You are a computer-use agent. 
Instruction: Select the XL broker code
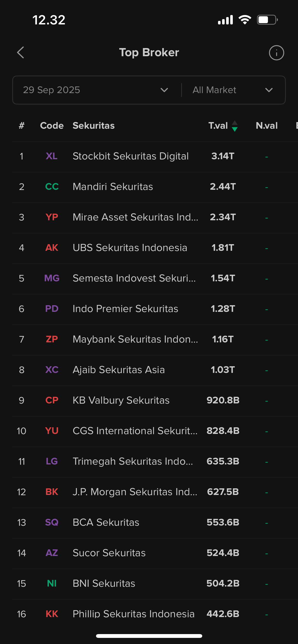(x=52, y=156)
